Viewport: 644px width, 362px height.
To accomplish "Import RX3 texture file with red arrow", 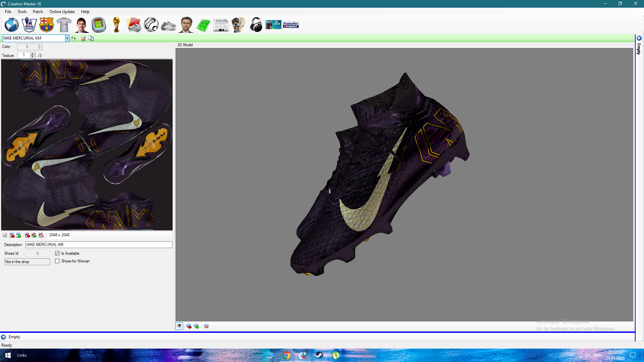I will [28, 235].
